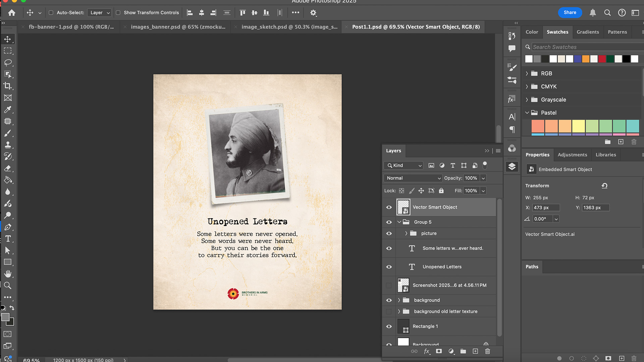Select the Clone Stamp tool

click(8, 145)
